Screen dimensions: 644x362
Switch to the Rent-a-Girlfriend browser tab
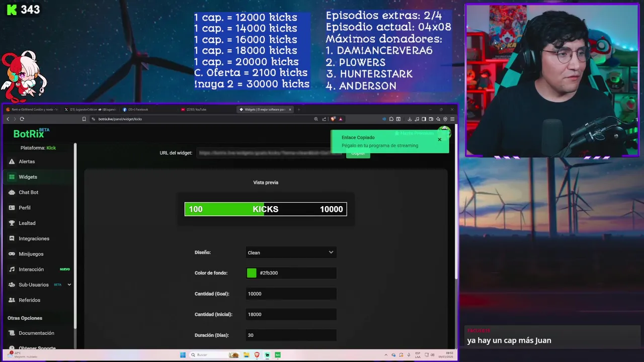tap(32, 109)
